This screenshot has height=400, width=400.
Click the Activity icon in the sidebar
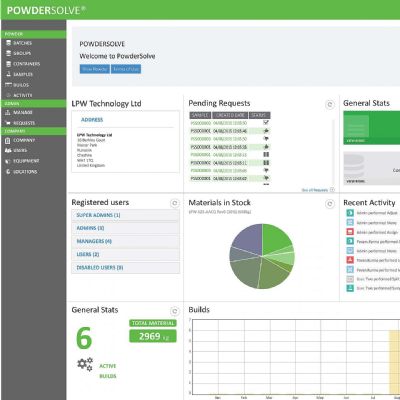[x=9, y=95]
